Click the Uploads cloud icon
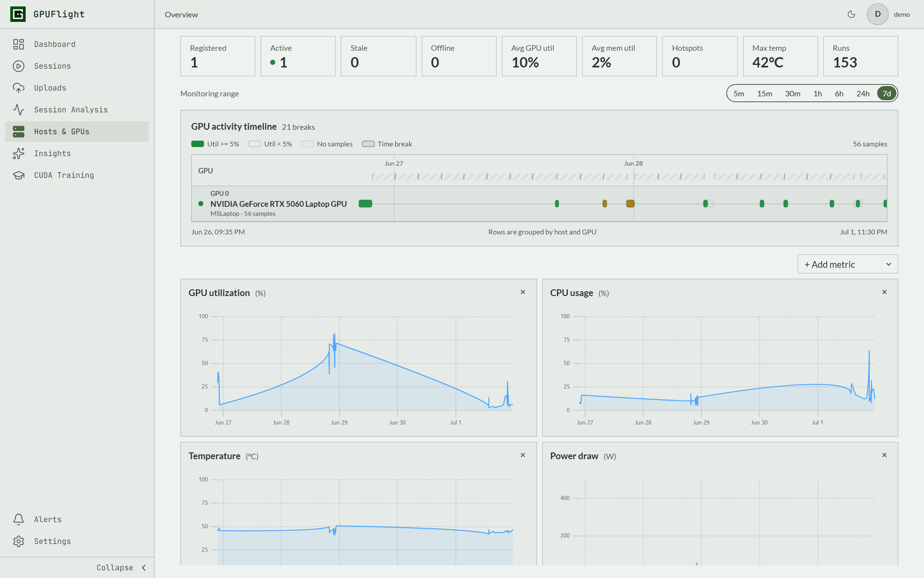The image size is (924, 578). click(x=18, y=88)
